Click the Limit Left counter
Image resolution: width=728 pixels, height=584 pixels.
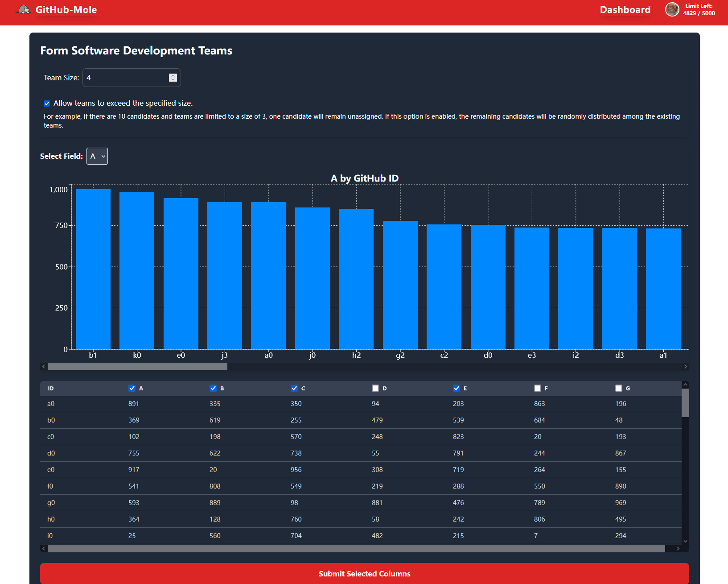pyautogui.click(x=698, y=9)
